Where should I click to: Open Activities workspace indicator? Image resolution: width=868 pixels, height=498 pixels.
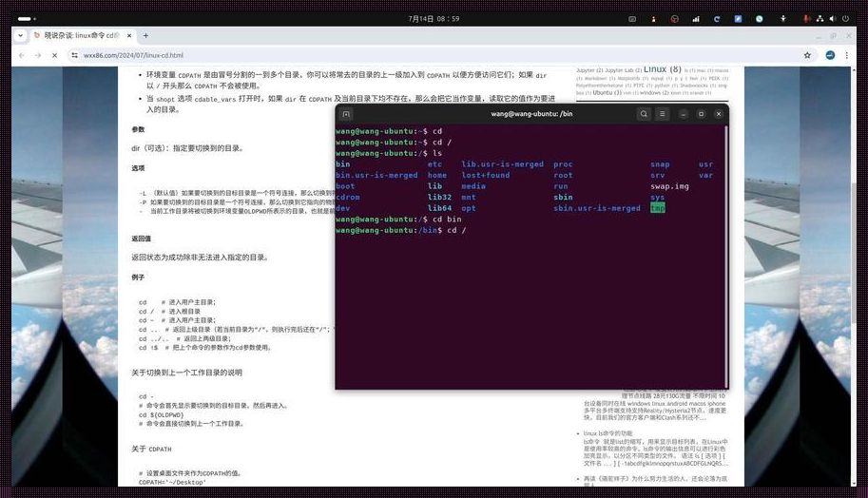pyautogui.click(x=27, y=19)
